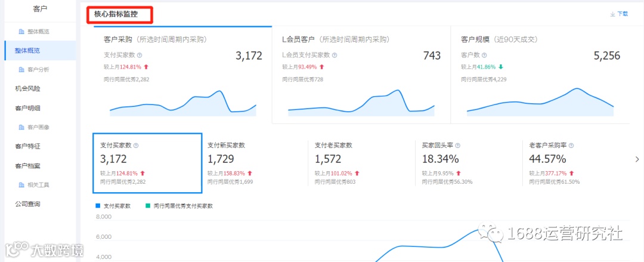Click the 8,000 axis label
The image size is (644, 262).
pyautogui.click(x=104, y=217)
